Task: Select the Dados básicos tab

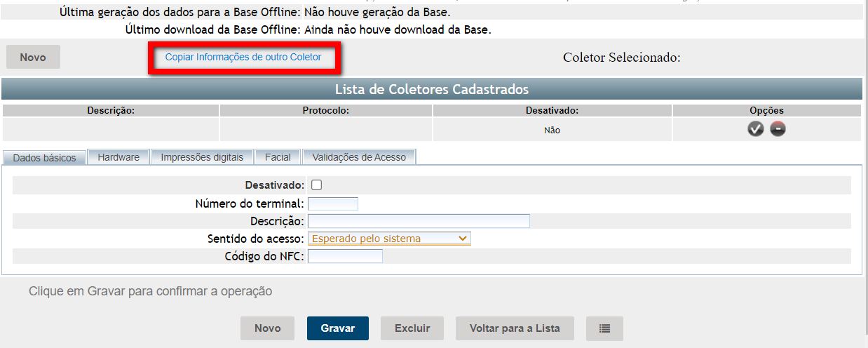Action: point(44,158)
